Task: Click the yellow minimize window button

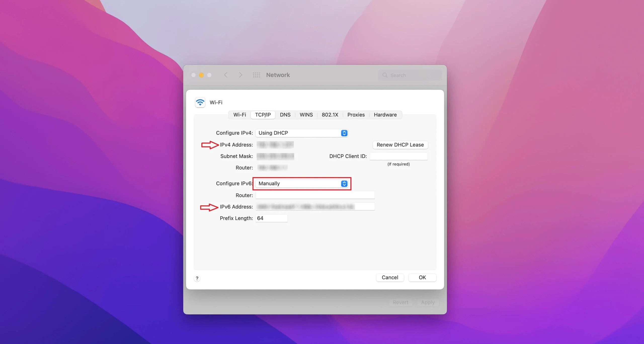Action: (201, 75)
